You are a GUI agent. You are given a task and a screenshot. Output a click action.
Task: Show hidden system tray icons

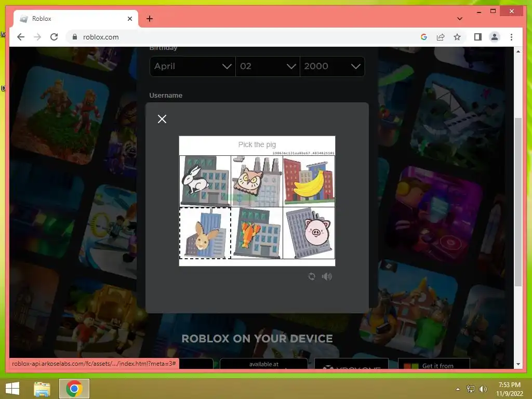click(458, 389)
